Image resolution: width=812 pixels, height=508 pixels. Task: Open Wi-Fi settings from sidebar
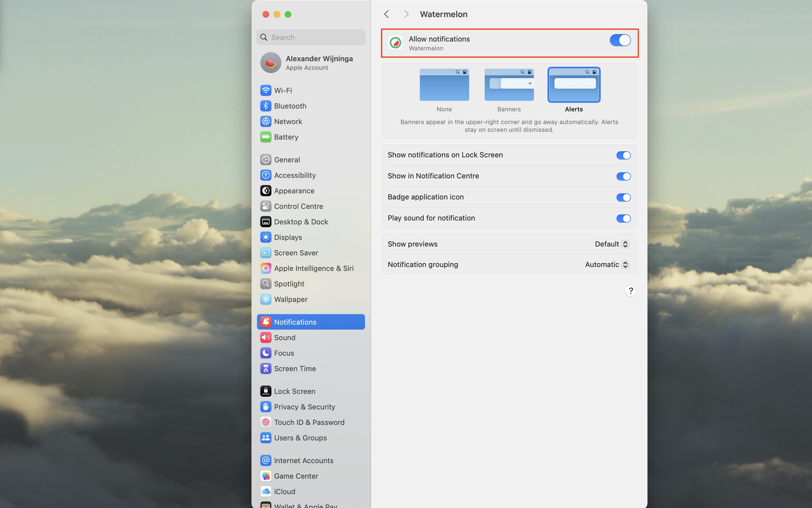(282, 90)
